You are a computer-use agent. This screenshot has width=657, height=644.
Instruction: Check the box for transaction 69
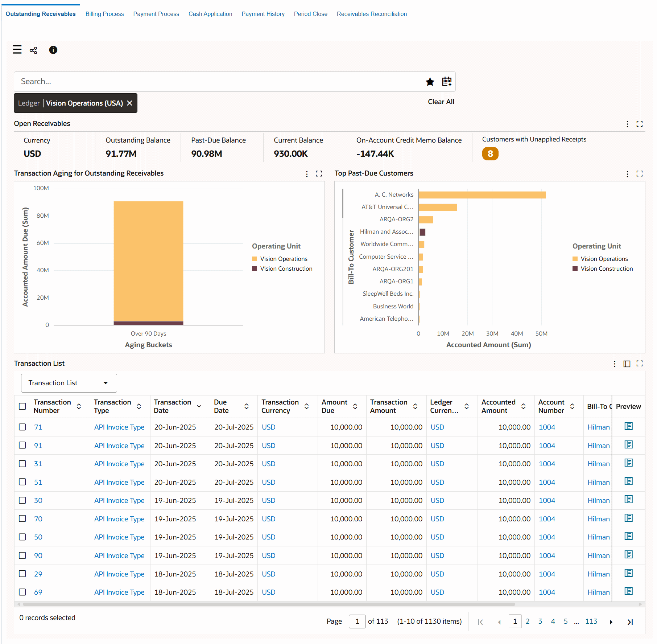point(22,592)
